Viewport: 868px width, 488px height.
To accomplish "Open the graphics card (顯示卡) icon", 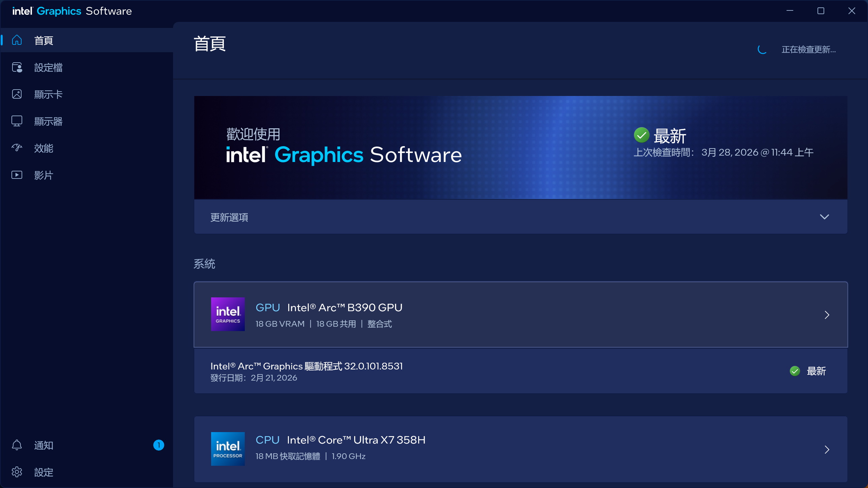I will (17, 94).
